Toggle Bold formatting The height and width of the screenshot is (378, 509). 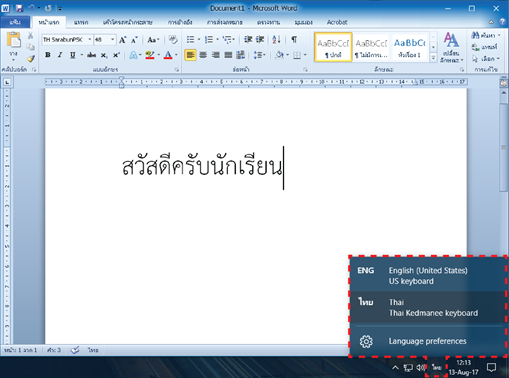(x=48, y=55)
